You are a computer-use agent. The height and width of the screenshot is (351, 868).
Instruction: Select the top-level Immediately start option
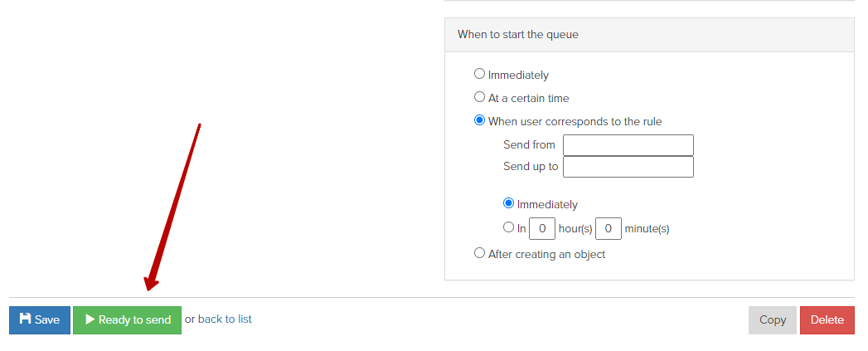pos(479,74)
